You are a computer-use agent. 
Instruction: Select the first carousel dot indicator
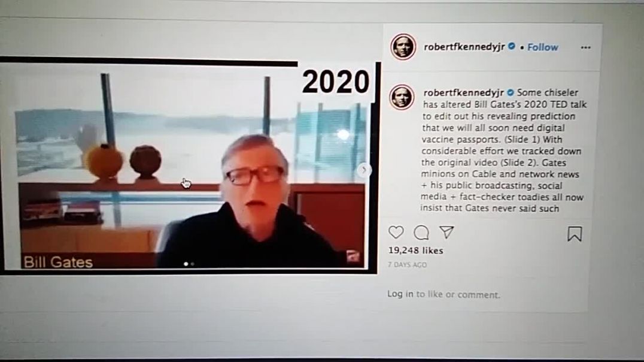[x=186, y=264]
